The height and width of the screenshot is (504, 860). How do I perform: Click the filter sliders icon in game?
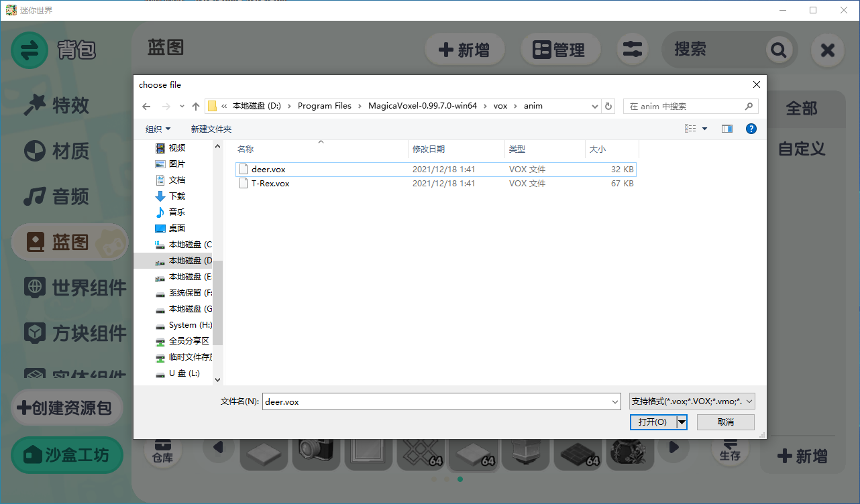633,50
